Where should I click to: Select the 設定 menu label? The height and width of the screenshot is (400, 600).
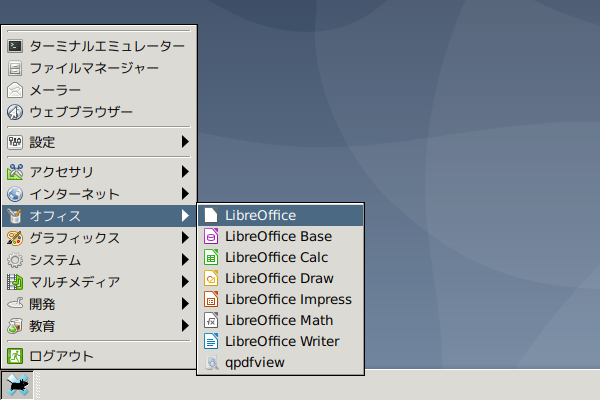point(42,142)
